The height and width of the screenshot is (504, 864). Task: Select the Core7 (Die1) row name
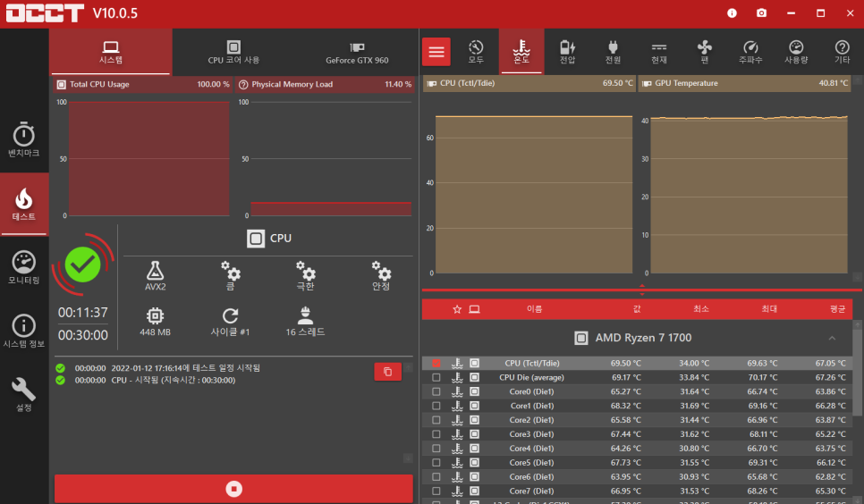click(532, 491)
